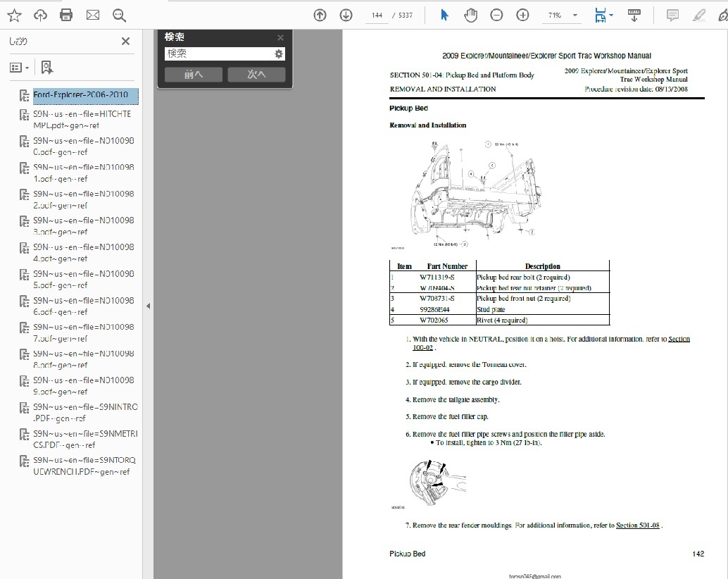Click the Pickup Bed heading
728x579 pixels.
coord(408,108)
